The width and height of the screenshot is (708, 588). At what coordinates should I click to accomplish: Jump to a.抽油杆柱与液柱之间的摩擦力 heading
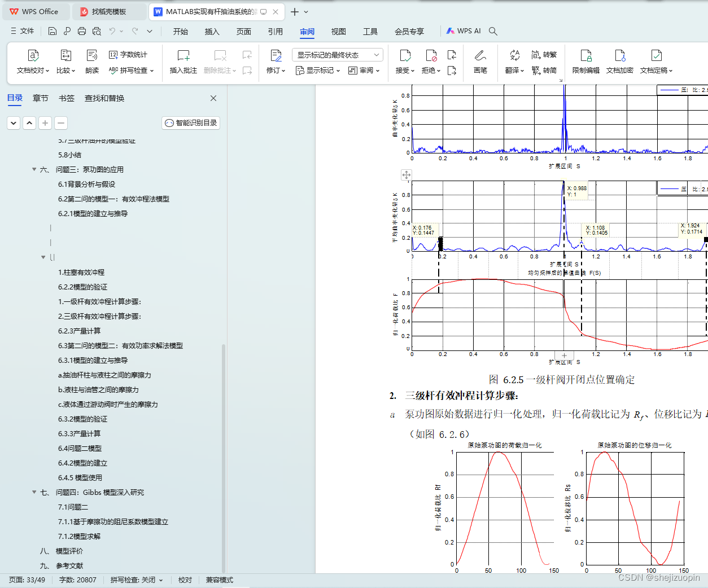(x=104, y=375)
